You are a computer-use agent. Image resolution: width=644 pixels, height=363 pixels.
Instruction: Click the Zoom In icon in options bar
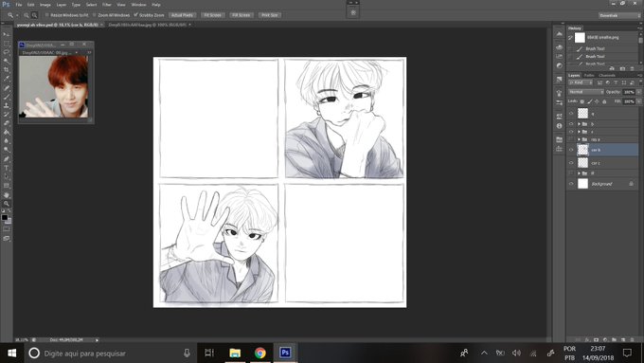click(x=27, y=15)
